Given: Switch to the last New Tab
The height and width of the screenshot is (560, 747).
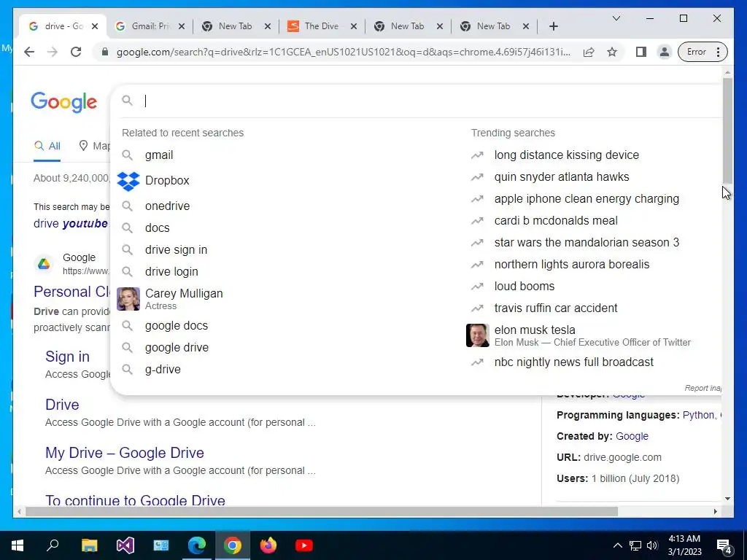Looking at the screenshot, I should [493, 26].
